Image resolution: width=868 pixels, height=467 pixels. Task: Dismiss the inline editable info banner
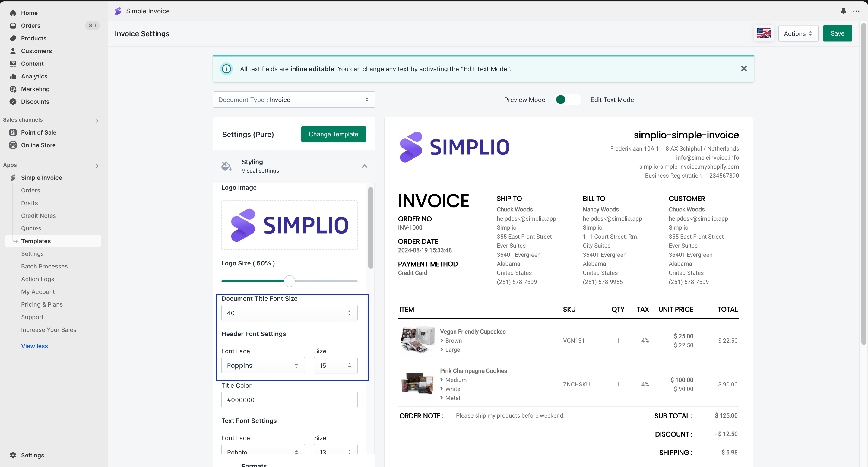pos(744,69)
